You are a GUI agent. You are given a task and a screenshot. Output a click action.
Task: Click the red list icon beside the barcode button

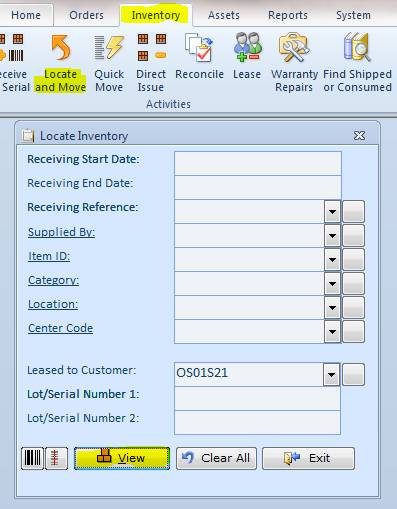click(x=56, y=458)
